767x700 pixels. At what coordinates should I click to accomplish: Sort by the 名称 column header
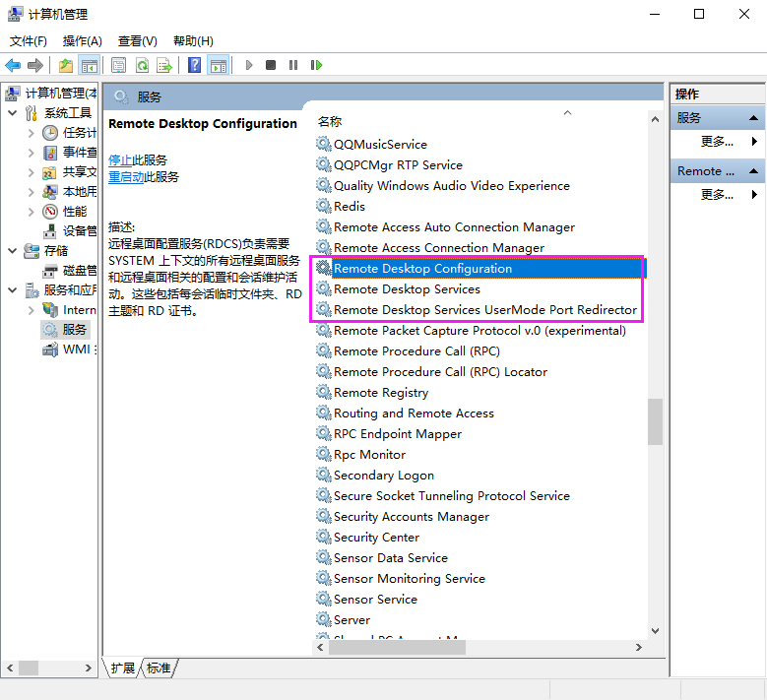pyautogui.click(x=330, y=121)
